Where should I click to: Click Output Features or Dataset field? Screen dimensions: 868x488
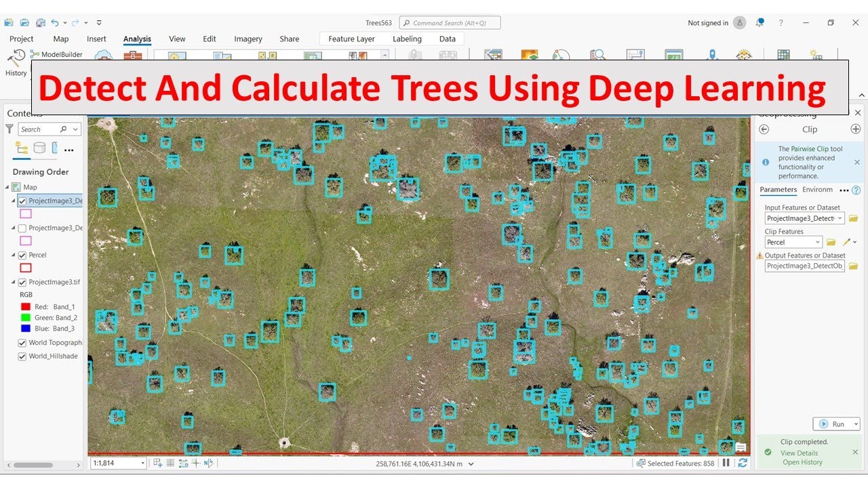(805, 266)
